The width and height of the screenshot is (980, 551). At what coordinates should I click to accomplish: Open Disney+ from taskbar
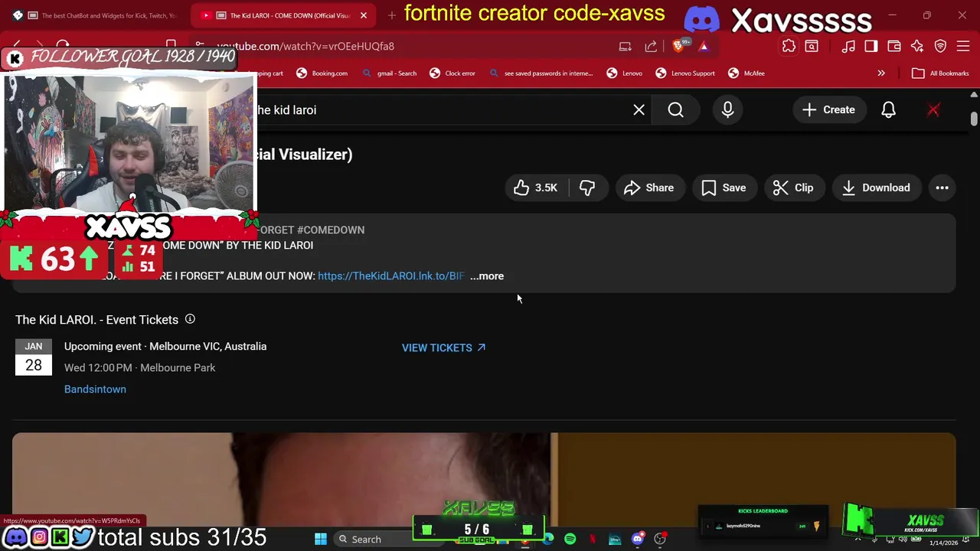615,539
